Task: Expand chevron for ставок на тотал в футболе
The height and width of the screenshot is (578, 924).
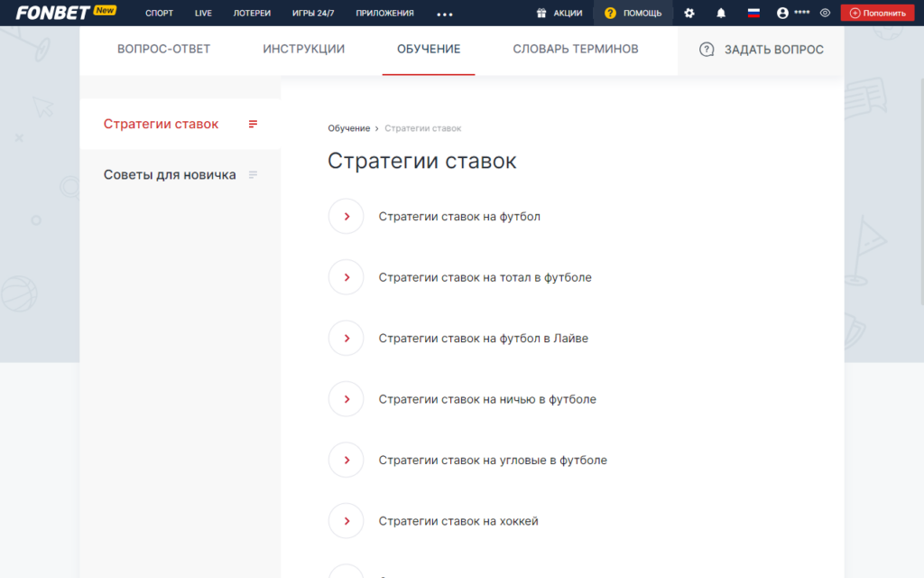Action: (346, 277)
